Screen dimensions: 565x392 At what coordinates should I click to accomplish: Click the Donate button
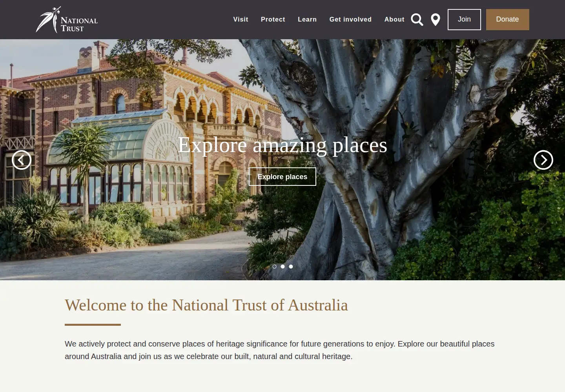click(x=508, y=20)
